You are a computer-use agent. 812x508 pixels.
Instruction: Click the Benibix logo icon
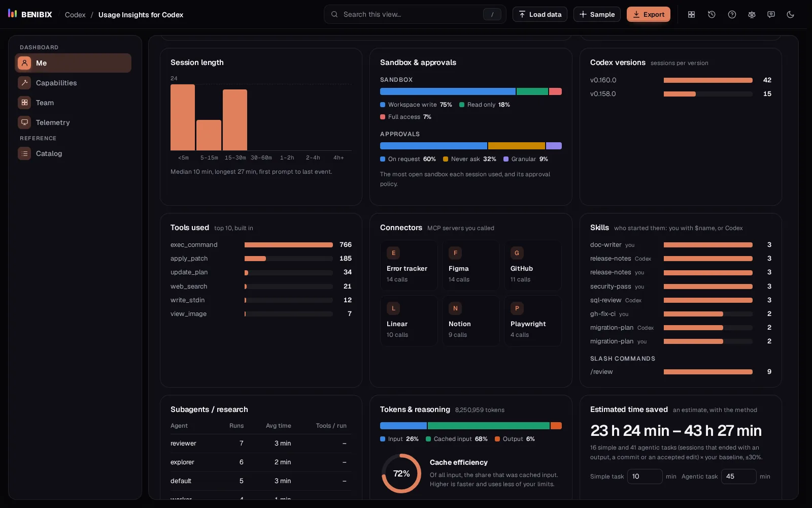[x=13, y=14]
